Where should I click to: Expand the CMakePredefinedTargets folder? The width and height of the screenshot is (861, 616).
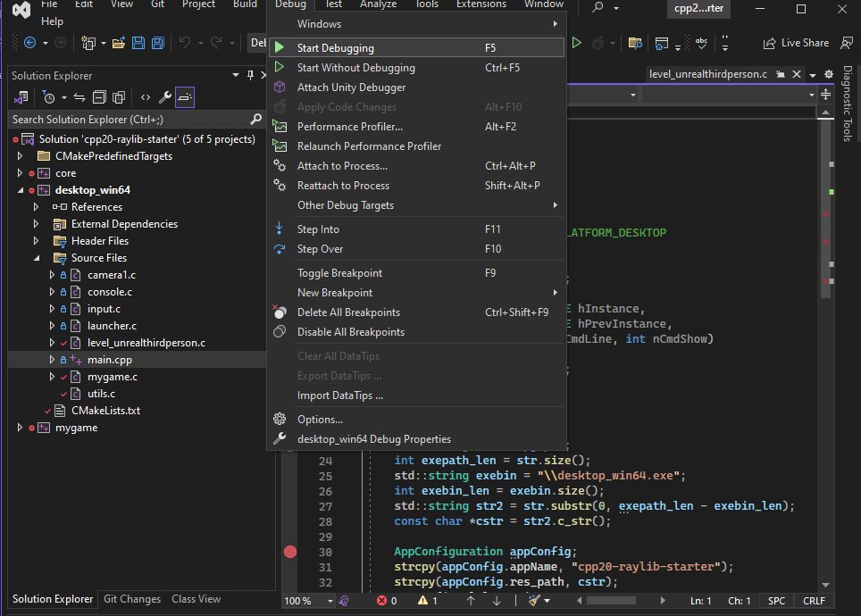(x=21, y=156)
